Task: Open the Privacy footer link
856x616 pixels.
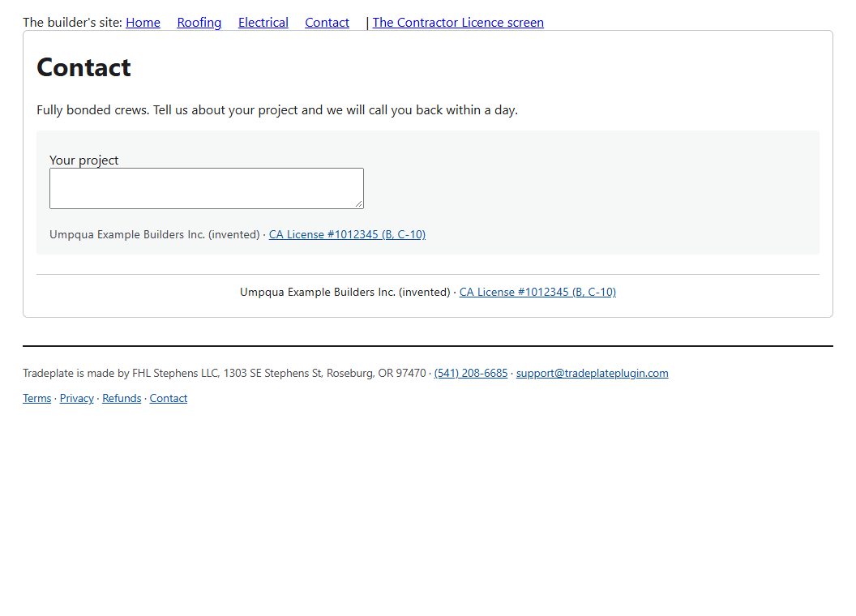Action: (x=76, y=398)
